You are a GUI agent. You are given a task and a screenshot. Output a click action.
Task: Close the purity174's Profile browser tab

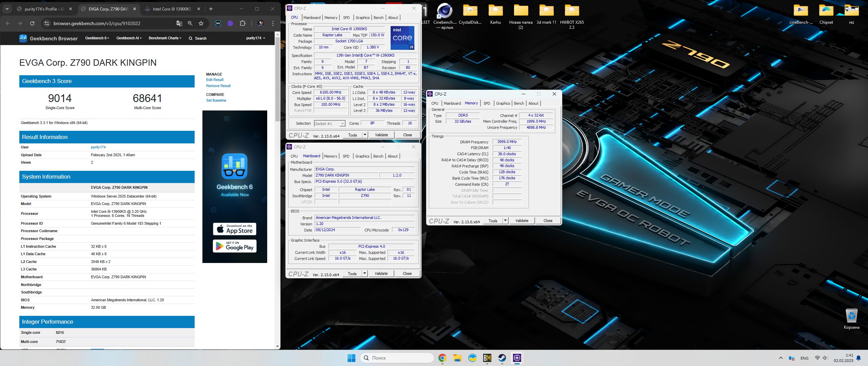point(71,9)
